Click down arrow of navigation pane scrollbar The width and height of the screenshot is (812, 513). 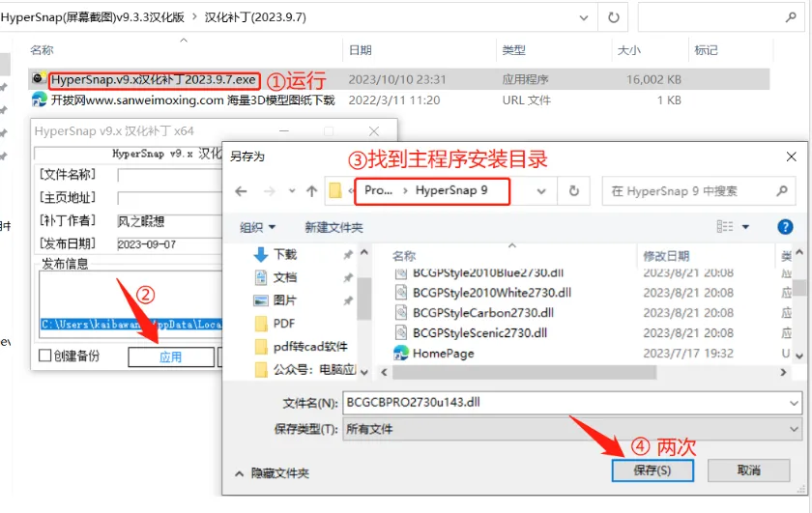tap(364, 372)
